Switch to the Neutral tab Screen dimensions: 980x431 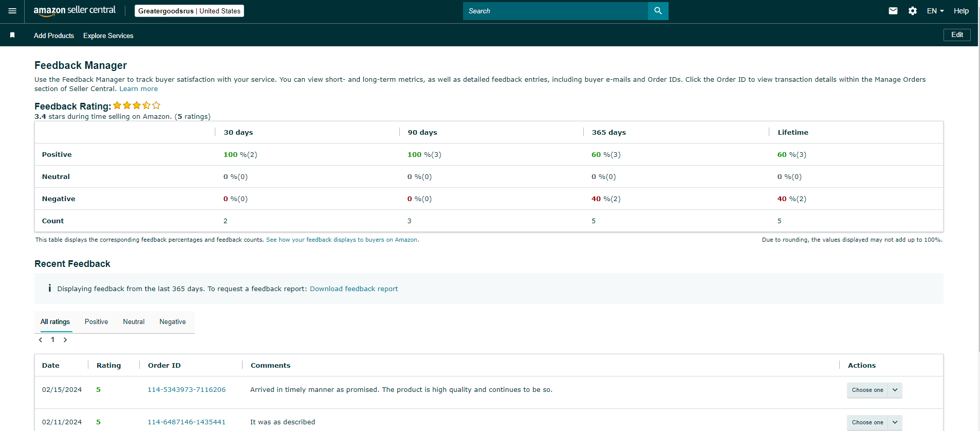tap(134, 322)
